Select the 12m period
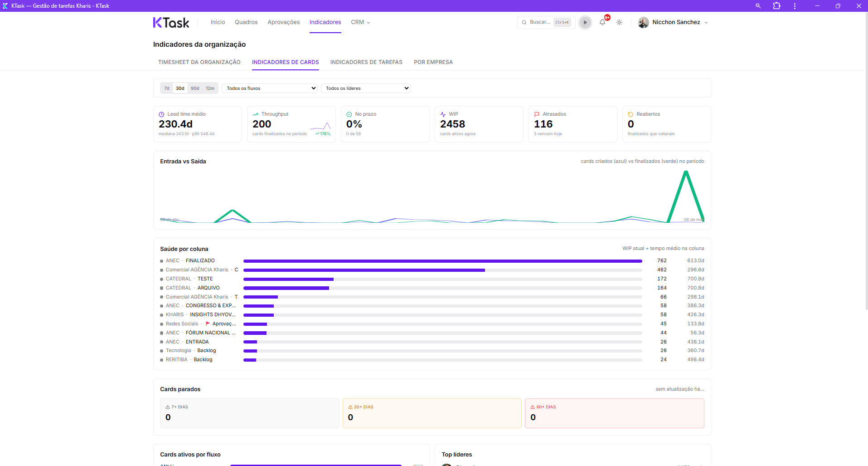868x466 pixels. pyautogui.click(x=210, y=88)
